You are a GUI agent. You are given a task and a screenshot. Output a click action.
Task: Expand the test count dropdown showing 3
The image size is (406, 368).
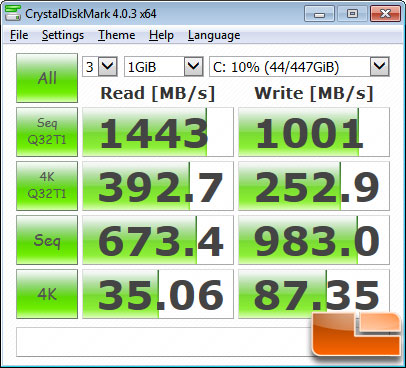pos(100,67)
